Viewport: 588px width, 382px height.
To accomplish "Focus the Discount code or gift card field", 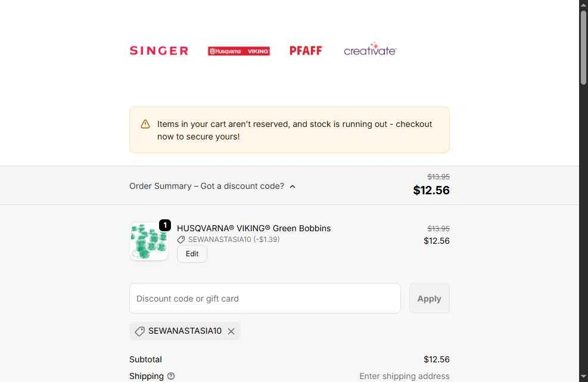I will tap(265, 299).
